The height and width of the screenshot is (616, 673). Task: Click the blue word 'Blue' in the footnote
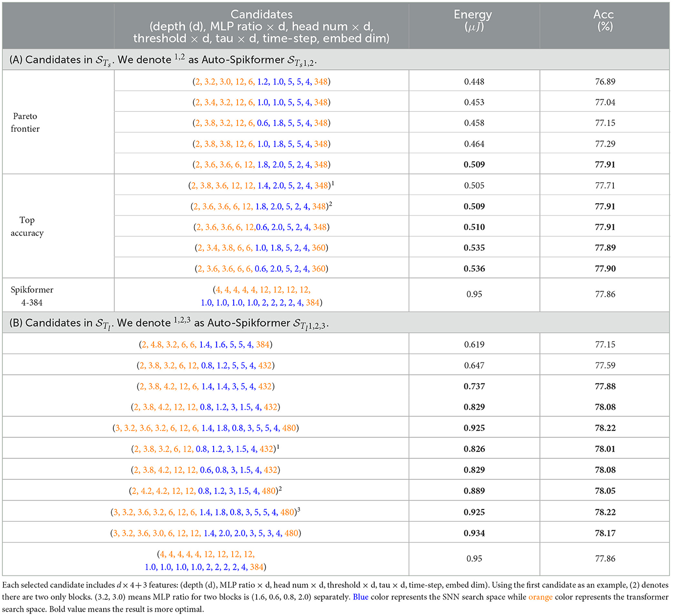tap(361, 597)
